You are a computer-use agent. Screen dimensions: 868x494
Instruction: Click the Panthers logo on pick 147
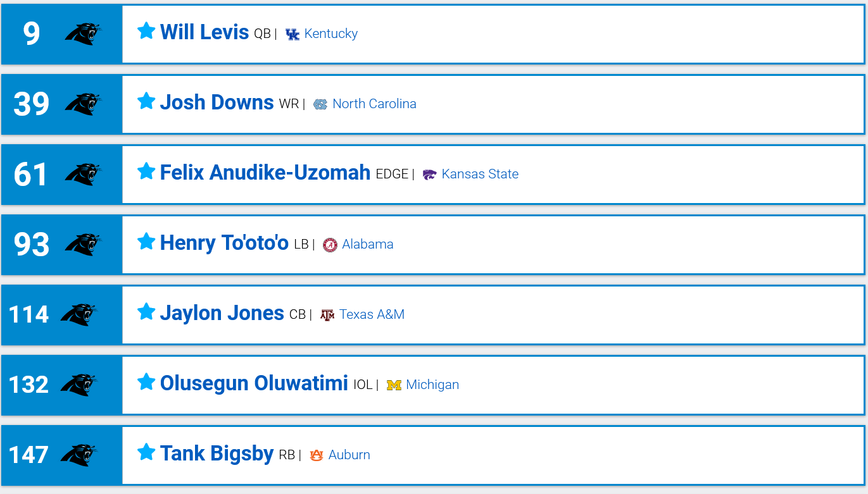[x=79, y=455]
